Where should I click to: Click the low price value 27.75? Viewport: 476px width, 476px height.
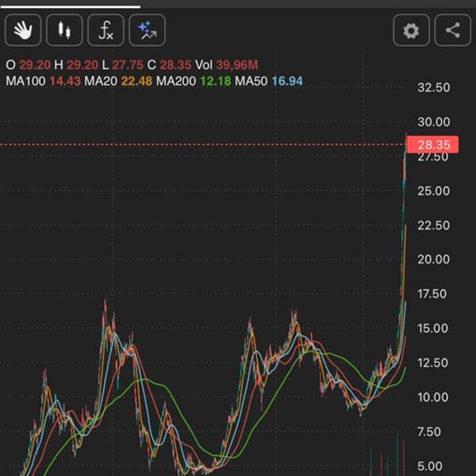[128, 65]
